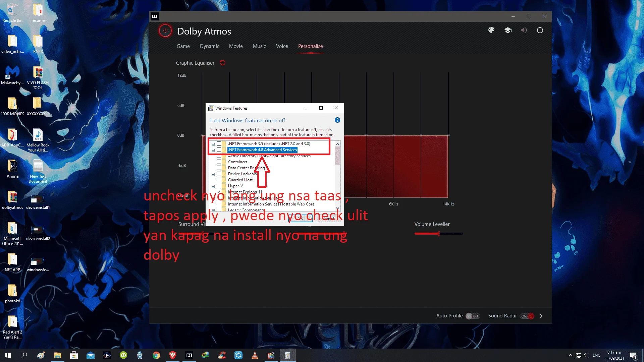Viewport: 644px width, 362px height.
Task: Check the .NET Framework 3.5 checkbox
Action: (219, 144)
